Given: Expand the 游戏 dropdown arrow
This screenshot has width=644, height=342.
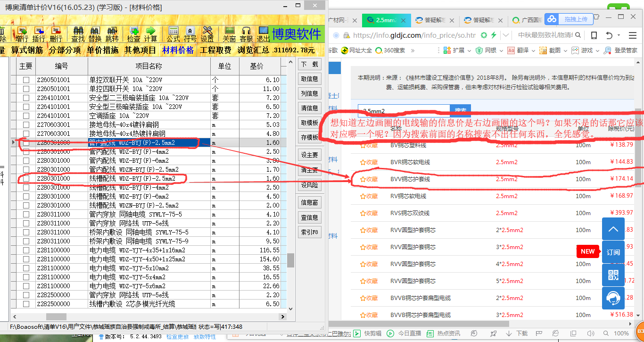Looking at the screenshot, I should tap(597, 50).
